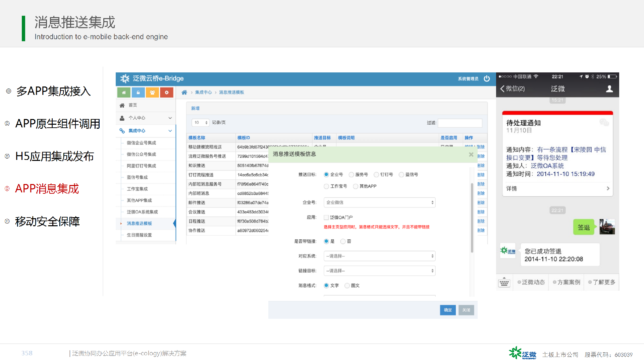Open the 对应系统 dropdown
Screen dimensions: 644x362
pyautogui.click(x=380, y=256)
